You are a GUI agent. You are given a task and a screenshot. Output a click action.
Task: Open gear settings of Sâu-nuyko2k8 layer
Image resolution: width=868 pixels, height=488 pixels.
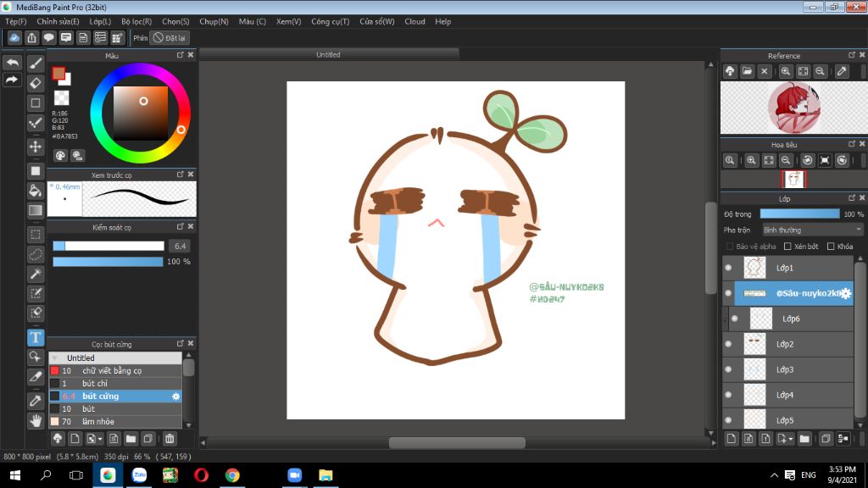[846, 293]
